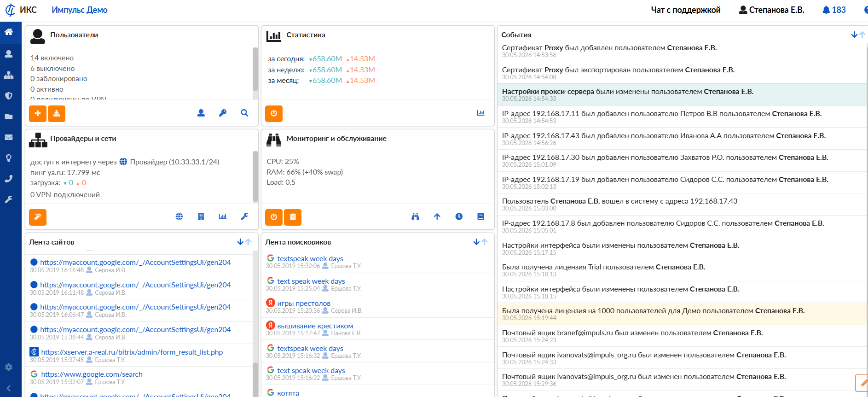Go to the home dashboard in sidebar
Screen dimensions: 868x397
(x=9, y=32)
